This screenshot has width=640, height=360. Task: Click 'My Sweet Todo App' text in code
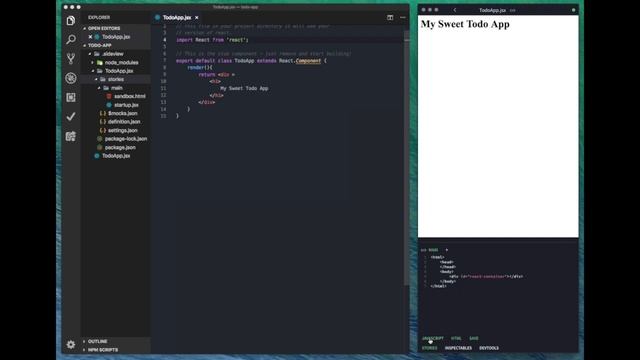click(244, 88)
